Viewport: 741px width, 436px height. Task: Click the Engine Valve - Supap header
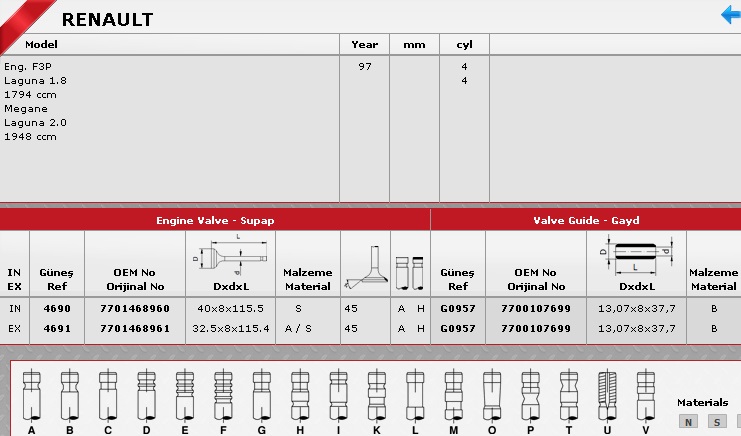[215, 220]
